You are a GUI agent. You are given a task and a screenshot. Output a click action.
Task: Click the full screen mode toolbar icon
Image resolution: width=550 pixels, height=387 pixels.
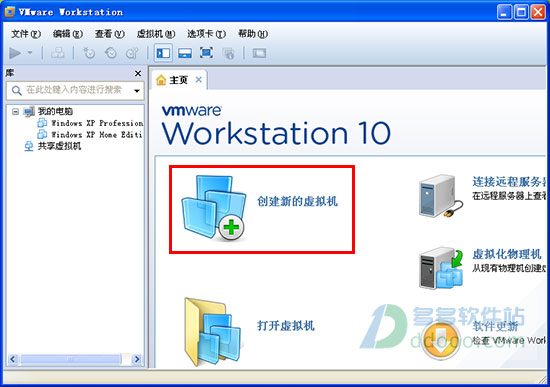206,53
